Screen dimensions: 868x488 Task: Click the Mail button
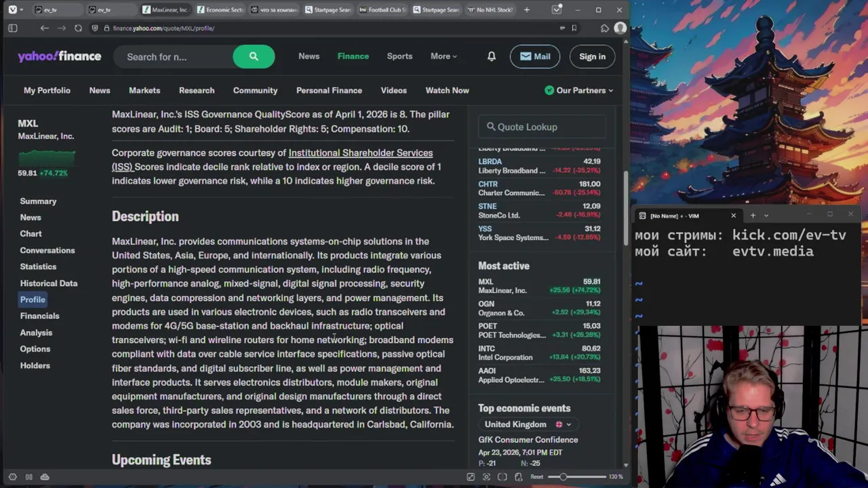click(x=535, y=57)
